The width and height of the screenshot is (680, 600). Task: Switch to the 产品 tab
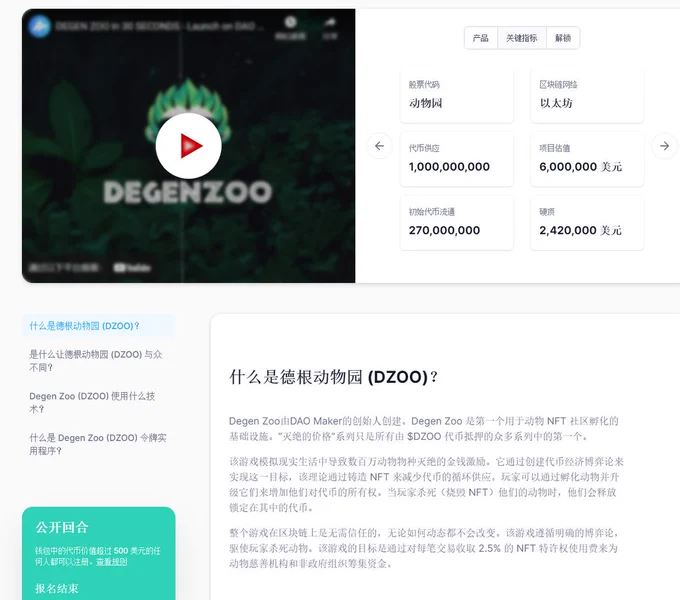point(481,38)
